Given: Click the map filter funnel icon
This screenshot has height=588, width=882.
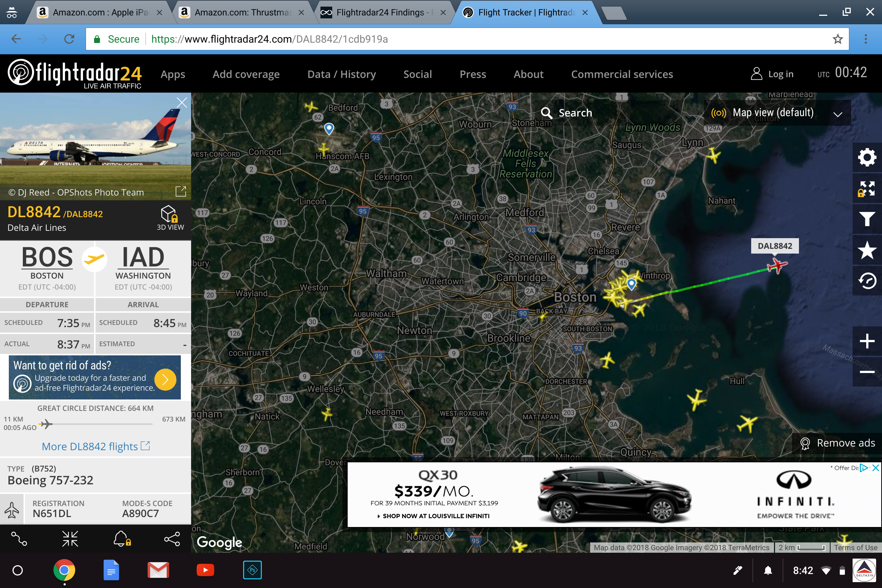Looking at the screenshot, I should pyautogui.click(x=867, y=219).
